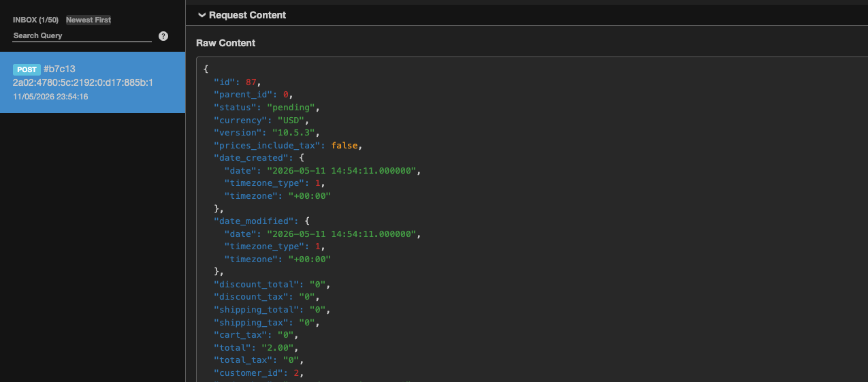This screenshot has width=868, height=382.
Task: Click the "cart_tax": "0" line
Action: [256, 336]
